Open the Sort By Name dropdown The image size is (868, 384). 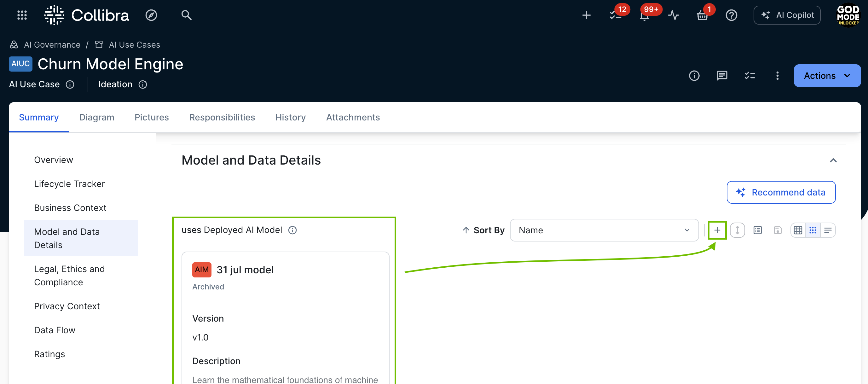604,230
